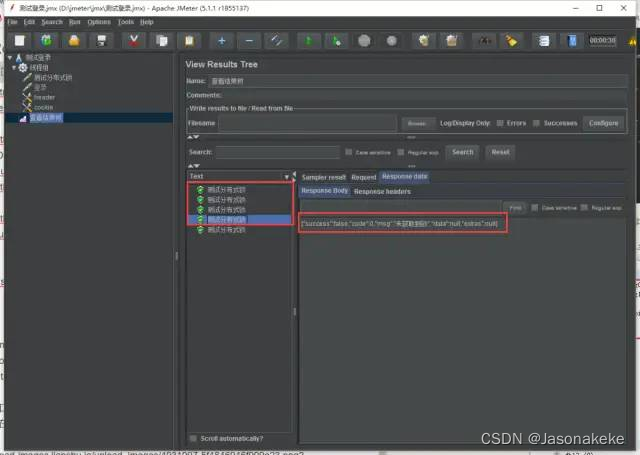Start the test with green arrow

click(x=309, y=40)
